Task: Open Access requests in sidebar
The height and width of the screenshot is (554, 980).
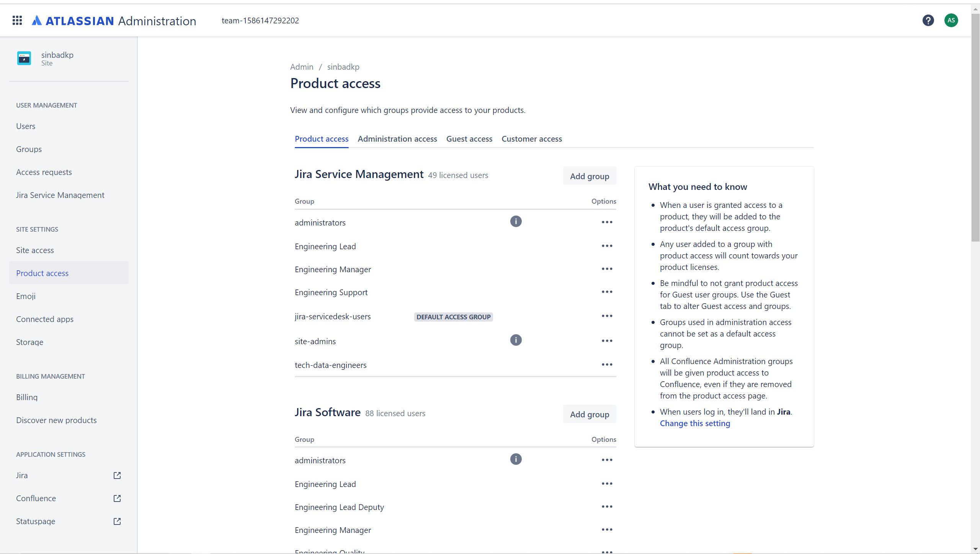Action: click(x=44, y=172)
